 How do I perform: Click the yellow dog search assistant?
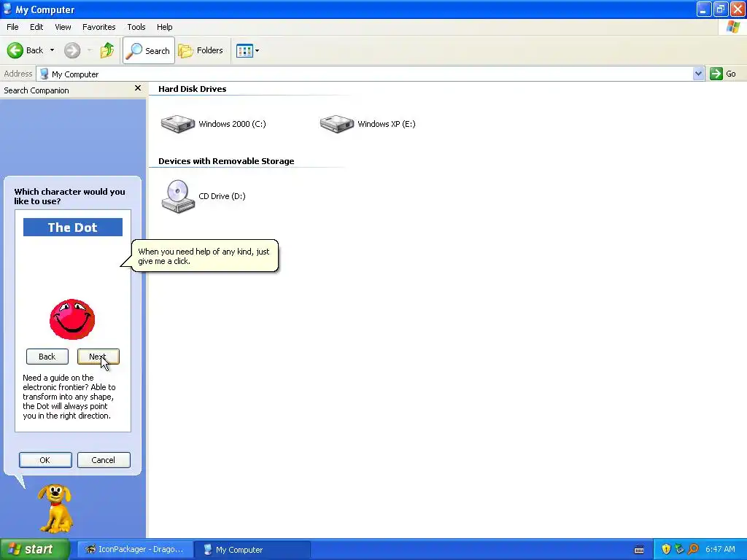(x=55, y=508)
